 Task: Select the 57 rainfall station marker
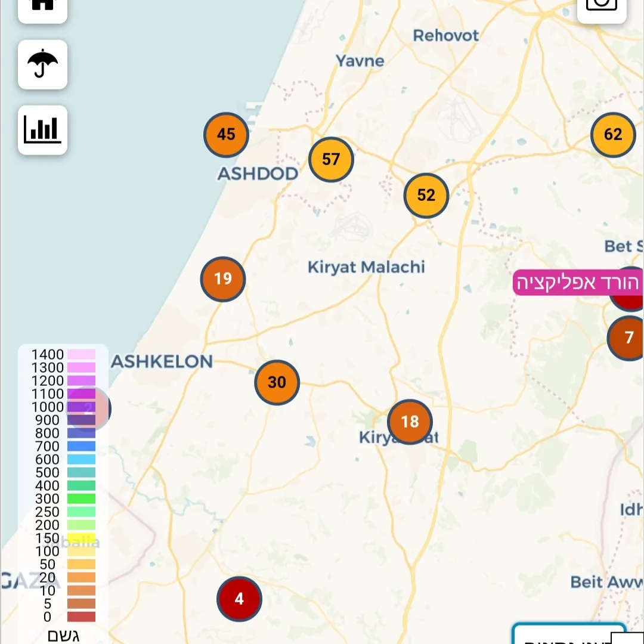pos(331,159)
